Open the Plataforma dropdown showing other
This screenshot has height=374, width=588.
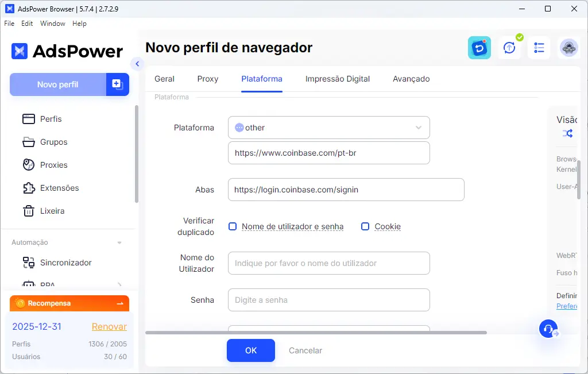click(329, 128)
